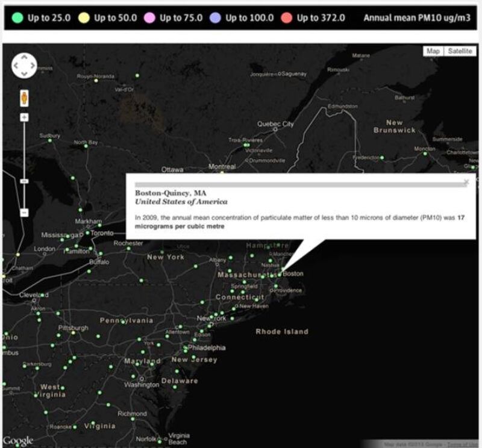Select the Moncton station marker
Viewport: 482px width, 448px height.
(425, 154)
